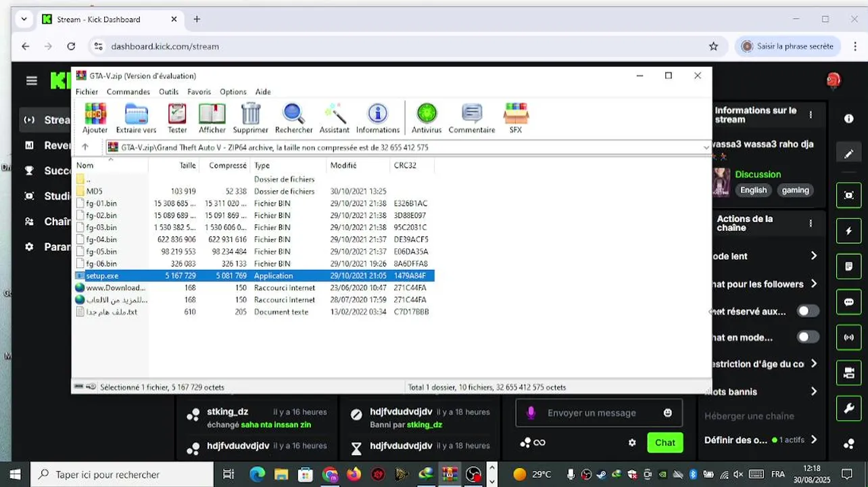This screenshot has height=487, width=868.
Task: Open Microsoft Edge from taskbar
Action: click(x=257, y=474)
